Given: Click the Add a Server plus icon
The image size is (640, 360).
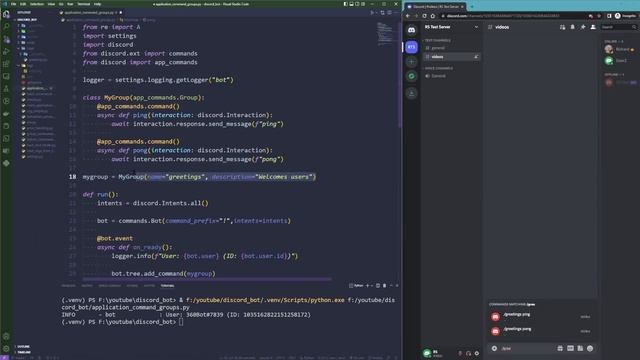Looking at the screenshot, I should pos(411,62).
